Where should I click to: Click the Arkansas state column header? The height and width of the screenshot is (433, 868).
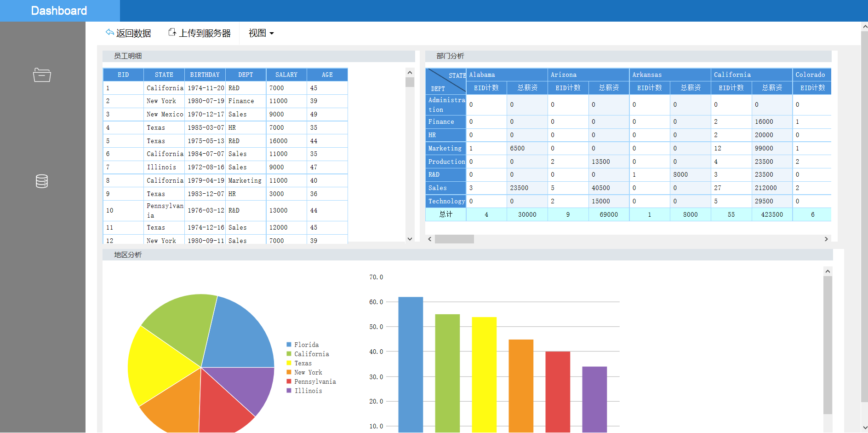coord(670,75)
